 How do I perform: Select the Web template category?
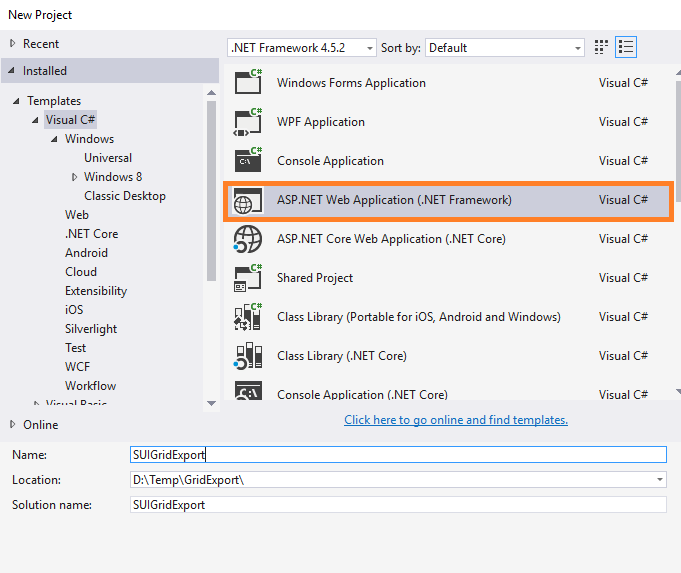(x=77, y=215)
